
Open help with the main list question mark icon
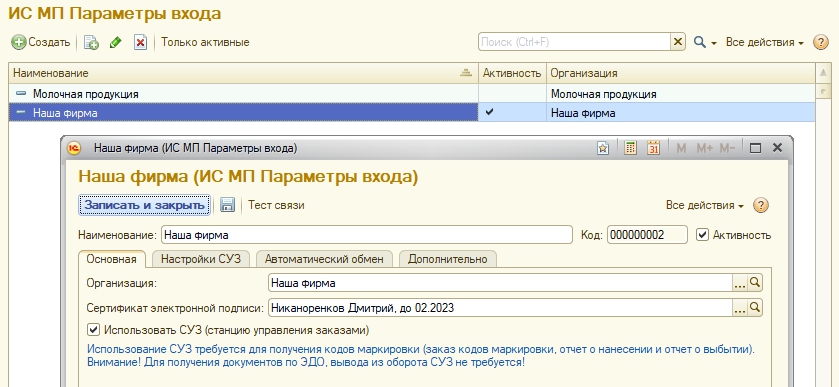tap(821, 42)
